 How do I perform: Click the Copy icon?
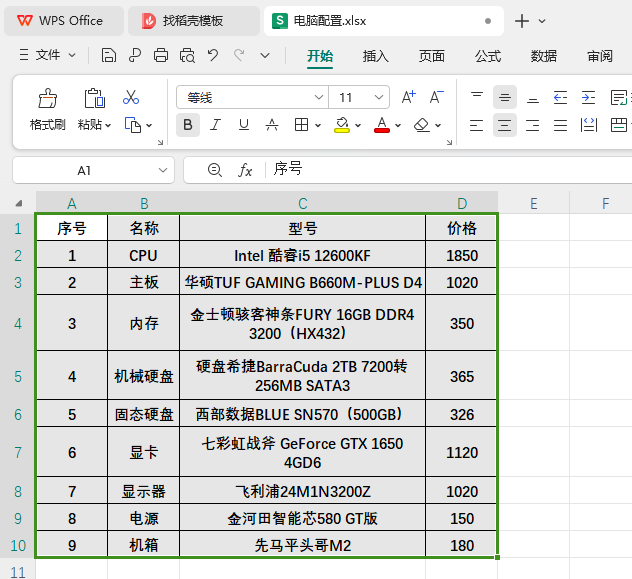click(133, 125)
